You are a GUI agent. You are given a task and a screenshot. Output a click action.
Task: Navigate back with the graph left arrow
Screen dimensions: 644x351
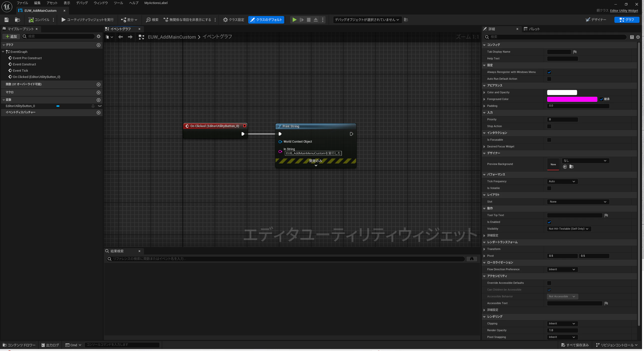(121, 37)
